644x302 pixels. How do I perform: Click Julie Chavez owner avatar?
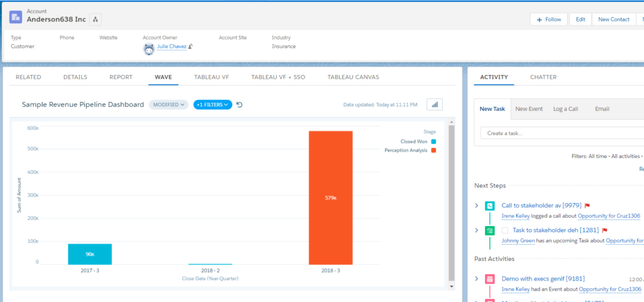click(148, 48)
